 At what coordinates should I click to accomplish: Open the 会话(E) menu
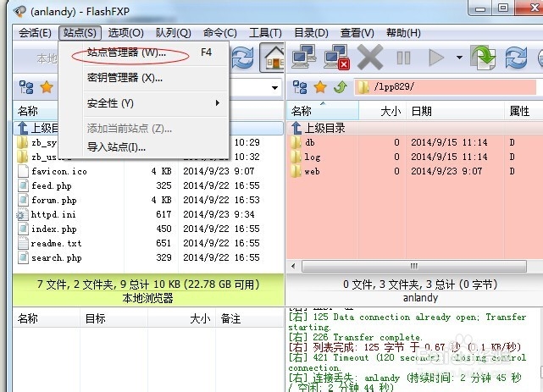pos(35,33)
